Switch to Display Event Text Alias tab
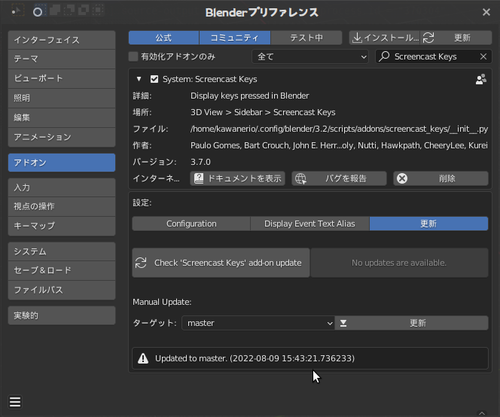The height and width of the screenshot is (417, 500). click(310, 224)
